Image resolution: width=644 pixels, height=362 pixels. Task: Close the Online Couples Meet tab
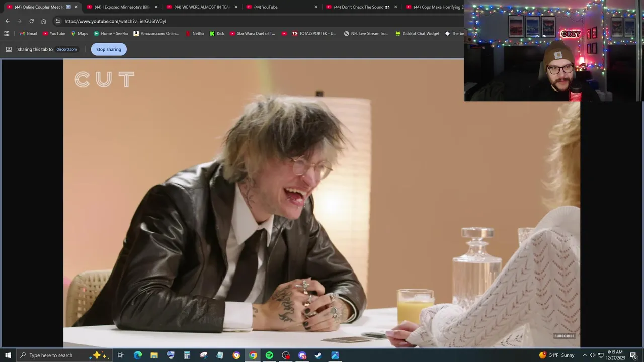tap(76, 7)
